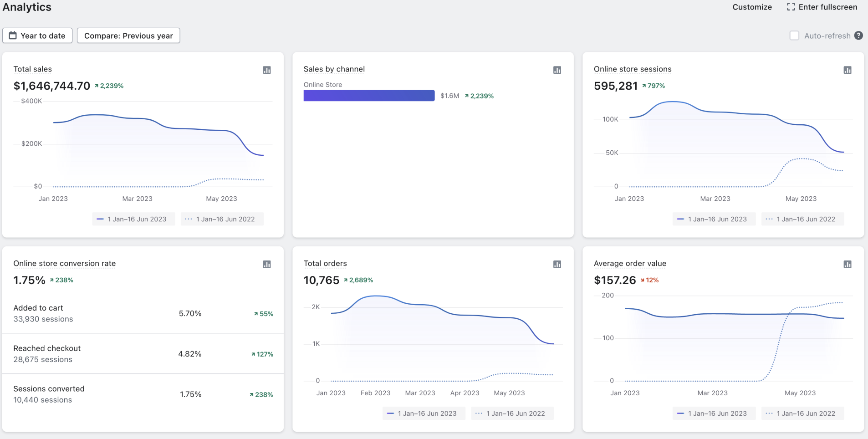Click the fullscreen brackets icon
The height and width of the screenshot is (439, 868).
(791, 7)
